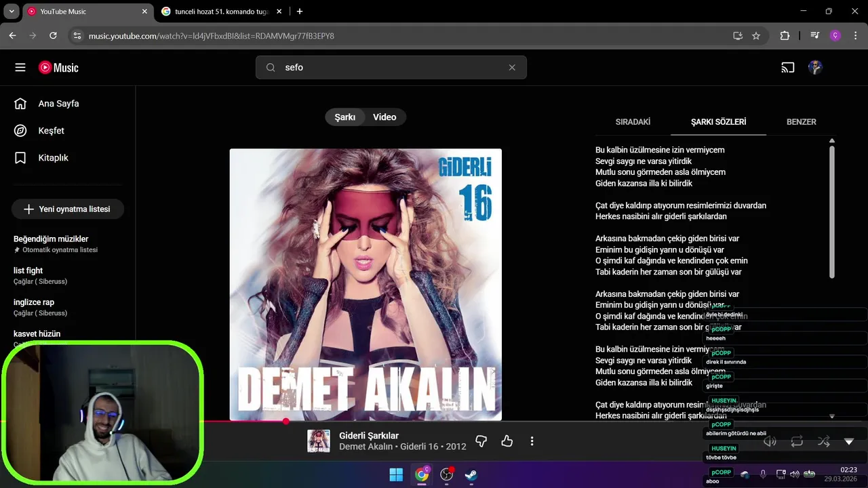
Task: Click lyric 'Giden kazansa illa ki bilirdik' at top
Action: (x=644, y=183)
